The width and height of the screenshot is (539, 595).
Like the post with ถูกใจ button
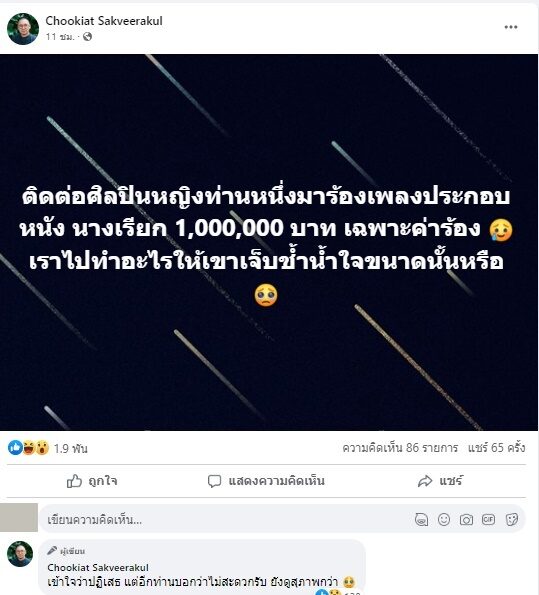92,481
